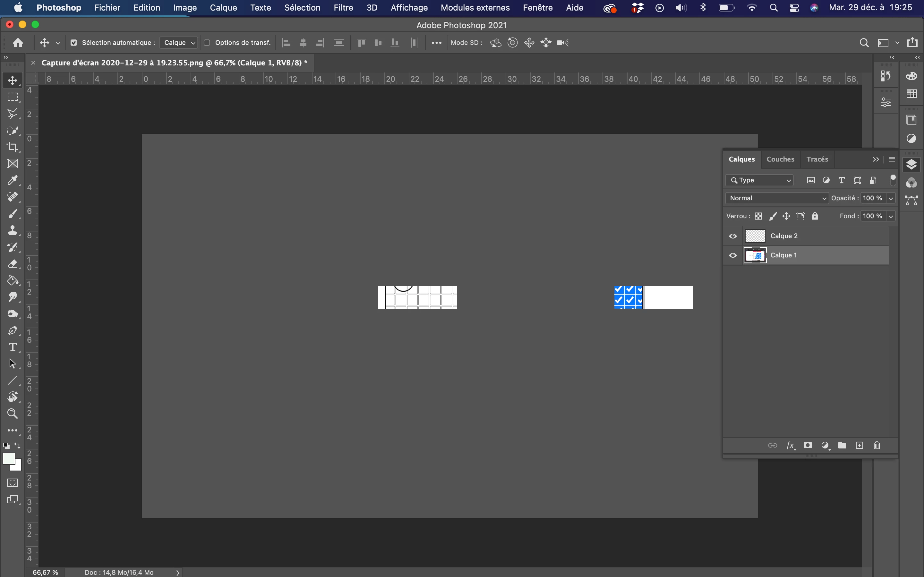The height and width of the screenshot is (577, 924).
Task: Click the delete layer trash icon
Action: tap(877, 445)
